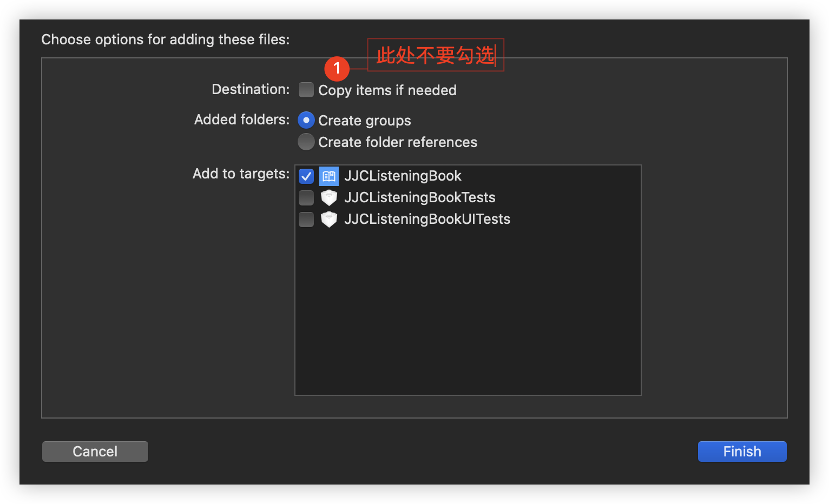Image resolution: width=829 pixels, height=504 pixels.
Task: Select the Create groups radio button
Action: pos(306,120)
